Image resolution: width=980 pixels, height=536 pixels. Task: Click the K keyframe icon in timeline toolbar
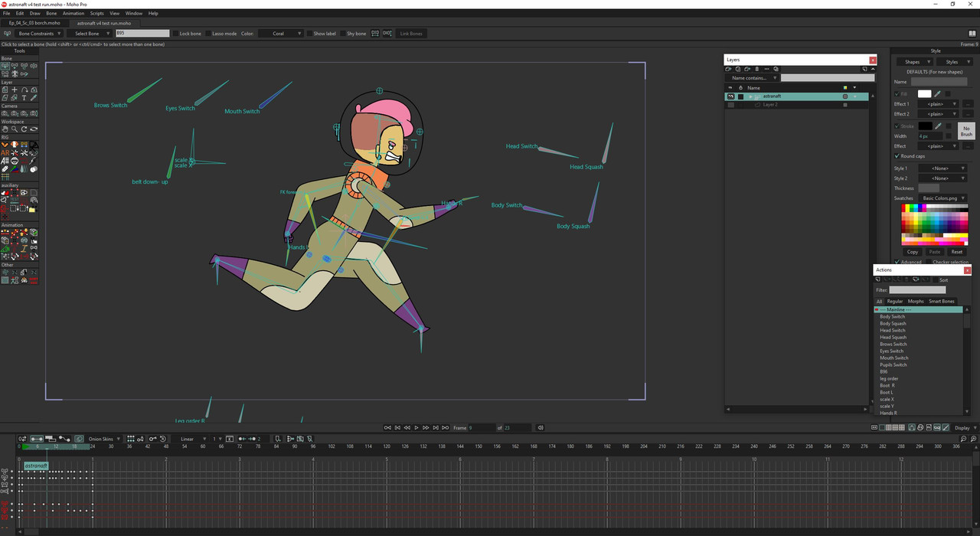pyautogui.click(x=230, y=439)
